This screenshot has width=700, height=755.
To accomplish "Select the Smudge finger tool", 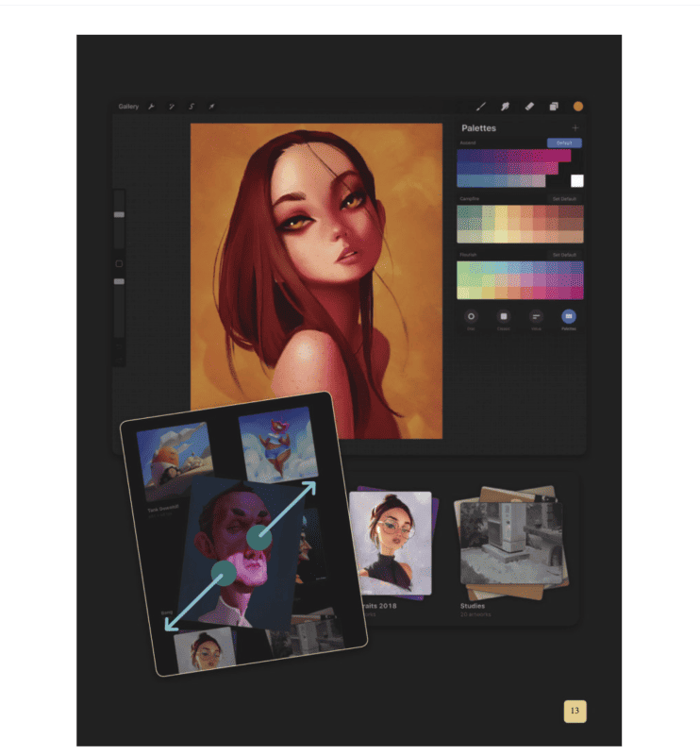I will click(x=505, y=107).
